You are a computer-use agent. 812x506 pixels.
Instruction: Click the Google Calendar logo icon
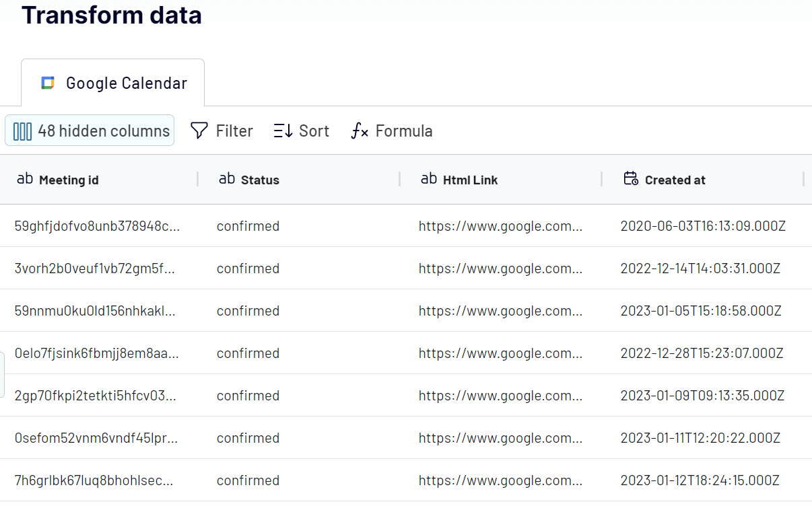47,83
